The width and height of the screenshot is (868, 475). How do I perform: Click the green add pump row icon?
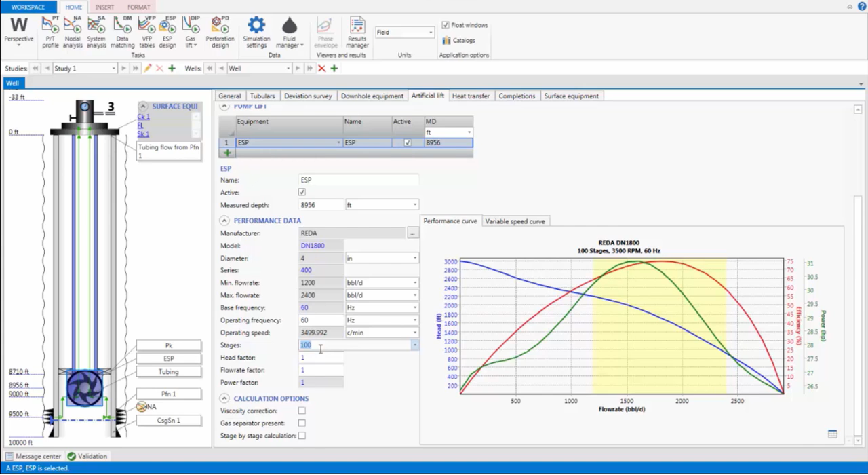pyautogui.click(x=227, y=153)
